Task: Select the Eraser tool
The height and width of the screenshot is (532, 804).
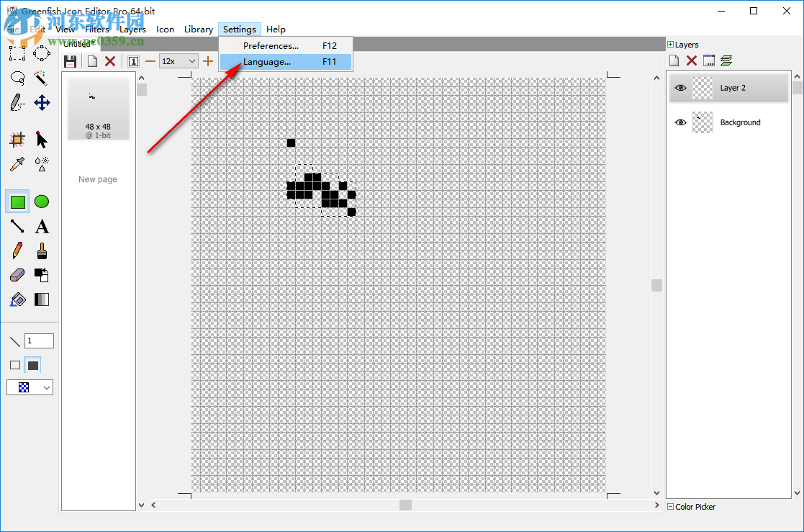Action: [17, 275]
